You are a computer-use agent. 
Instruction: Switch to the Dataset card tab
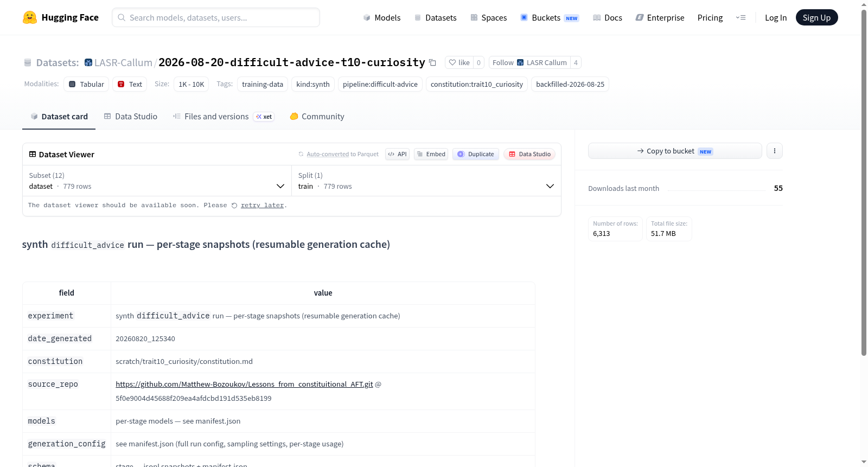point(59,117)
